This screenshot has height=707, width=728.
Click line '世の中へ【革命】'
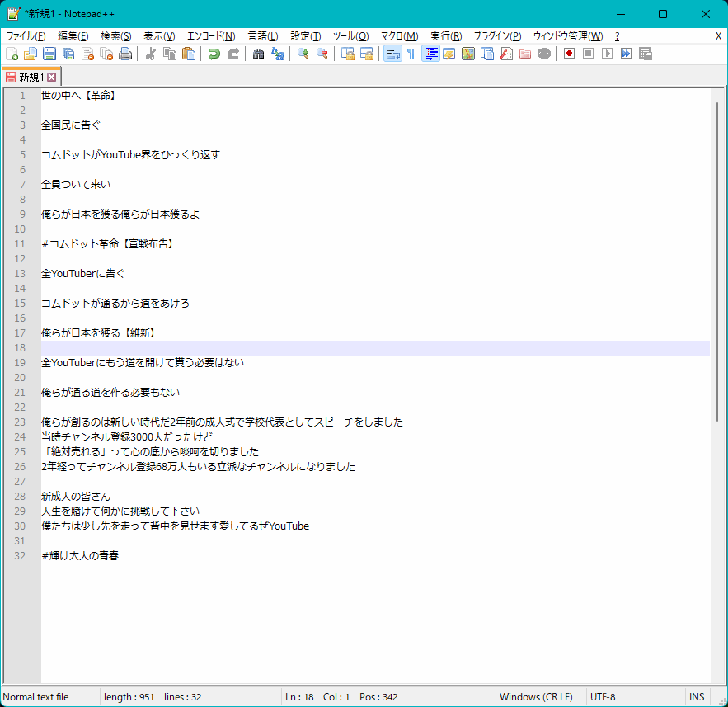pos(80,96)
